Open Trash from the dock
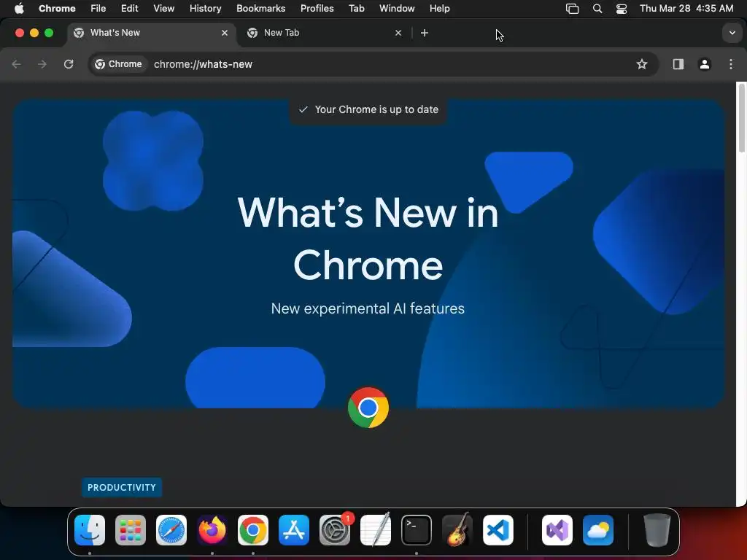 (657, 530)
